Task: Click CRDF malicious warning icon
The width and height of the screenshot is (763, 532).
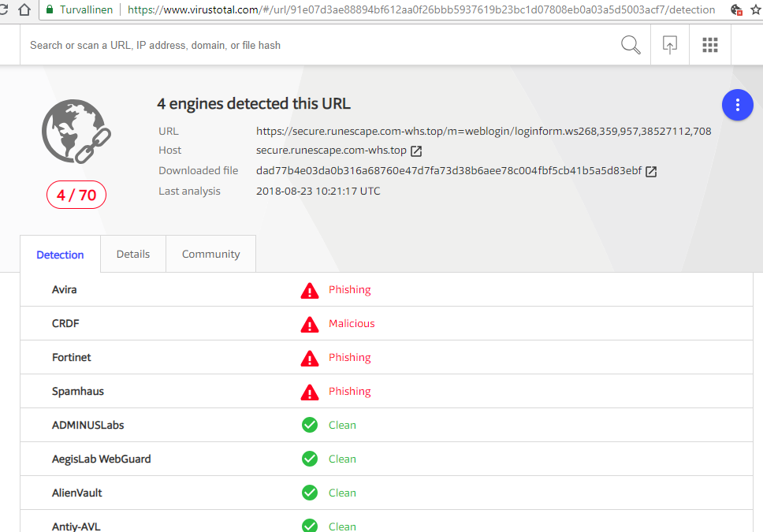Action: point(310,324)
